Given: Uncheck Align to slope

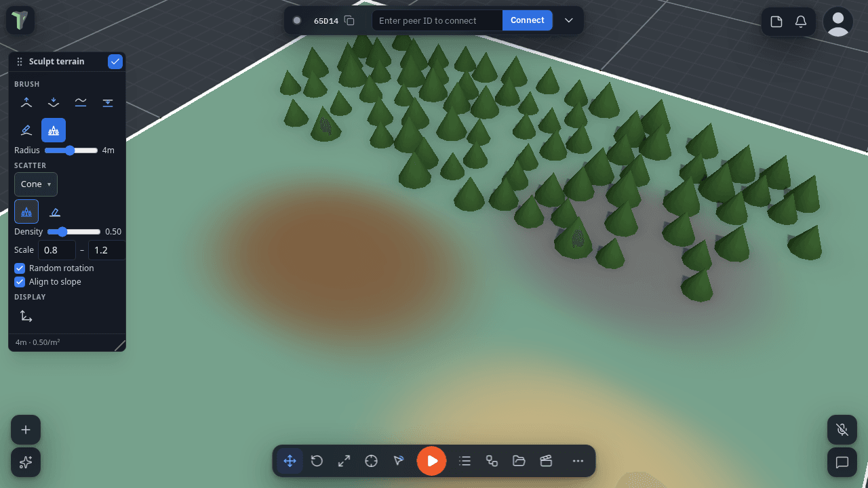Looking at the screenshot, I should (x=20, y=282).
